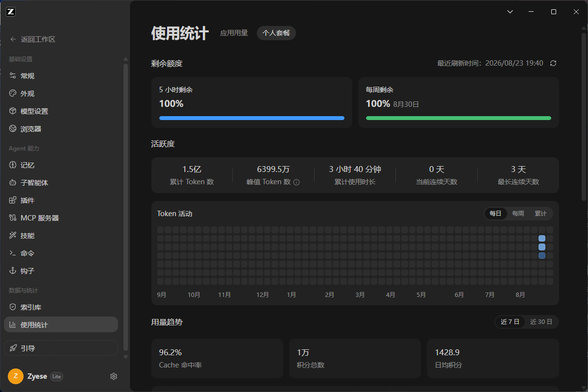Click the 6399.5万 peak token value
The width and height of the screenshot is (588, 392).
point(273,169)
